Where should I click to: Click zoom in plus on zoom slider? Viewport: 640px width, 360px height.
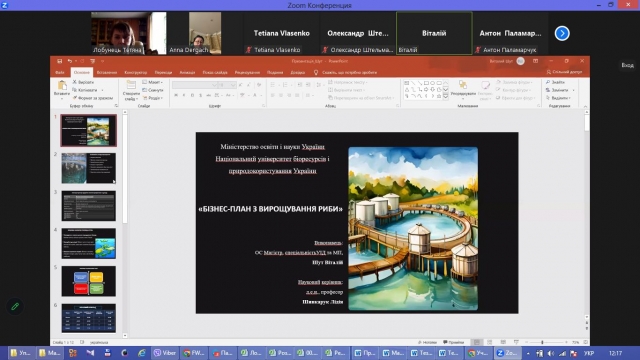[x=567, y=342]
